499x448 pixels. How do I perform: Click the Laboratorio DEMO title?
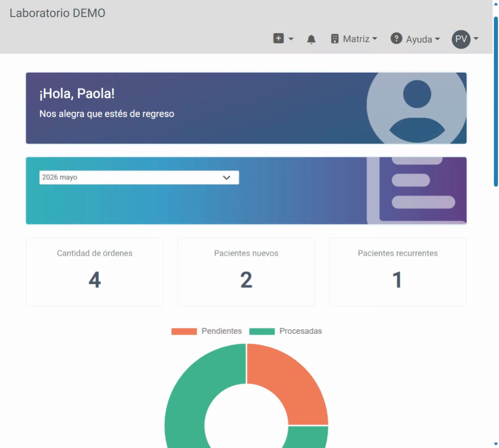coord(57,13)
